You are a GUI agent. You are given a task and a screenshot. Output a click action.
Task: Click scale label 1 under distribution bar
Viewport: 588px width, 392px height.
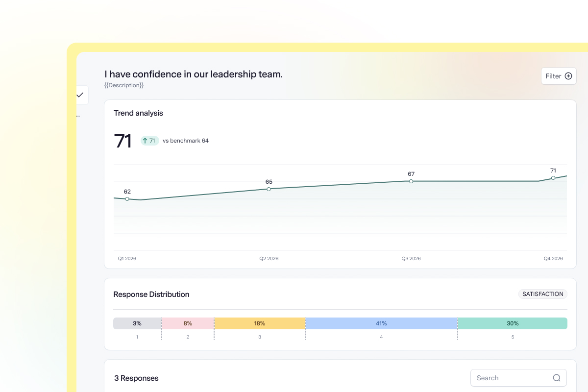137,337
